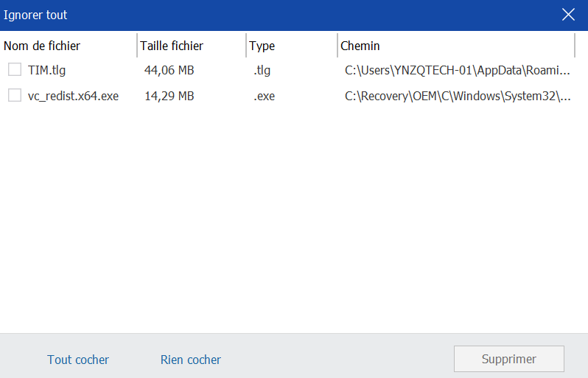Close the Ignorer tout dialog
Image resolution: width=588 pixels, height=378 pixels.
(x=568, y=15)
